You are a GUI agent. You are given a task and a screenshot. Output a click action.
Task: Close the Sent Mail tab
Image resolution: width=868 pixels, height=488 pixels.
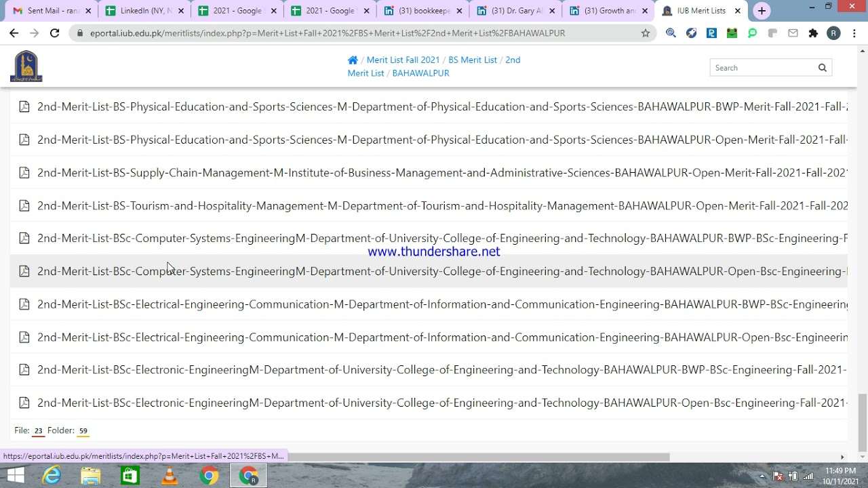pos(88,11)
